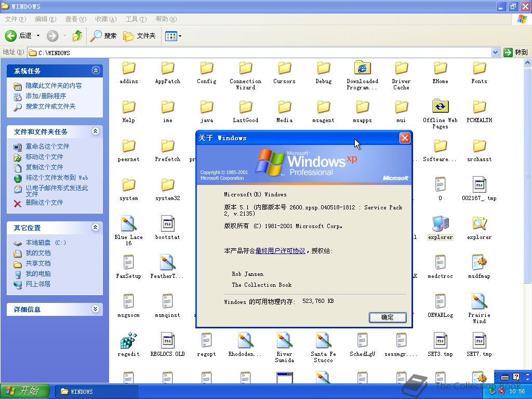Click the language bar keyboard icon
532x399 pixels.
[505, 377]
